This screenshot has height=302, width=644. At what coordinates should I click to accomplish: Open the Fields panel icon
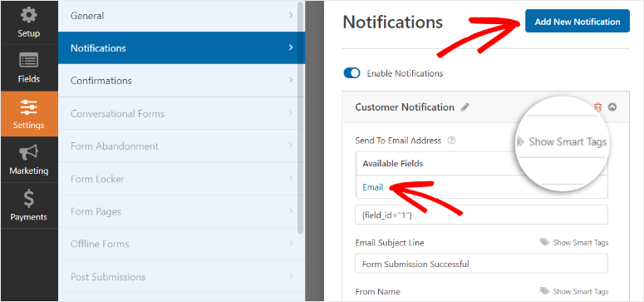(29, 61)
